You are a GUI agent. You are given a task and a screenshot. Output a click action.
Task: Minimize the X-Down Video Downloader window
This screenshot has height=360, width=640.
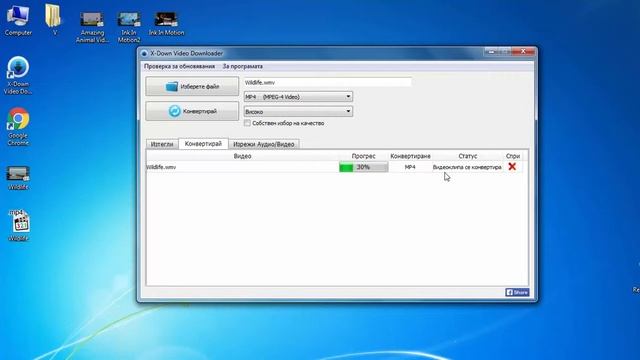pyautogui.click(x=491, y=51)
